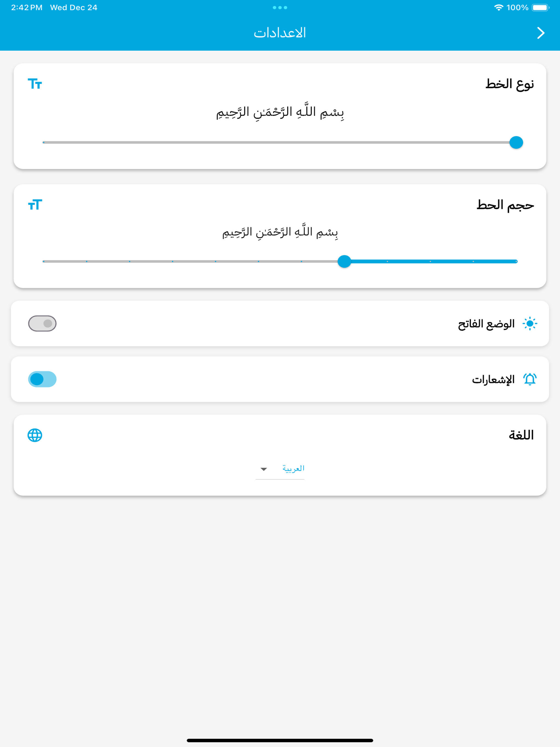Disable the الإشعارات notifications switch
This screenshot has height=747, width=560.
coord(42,379)
